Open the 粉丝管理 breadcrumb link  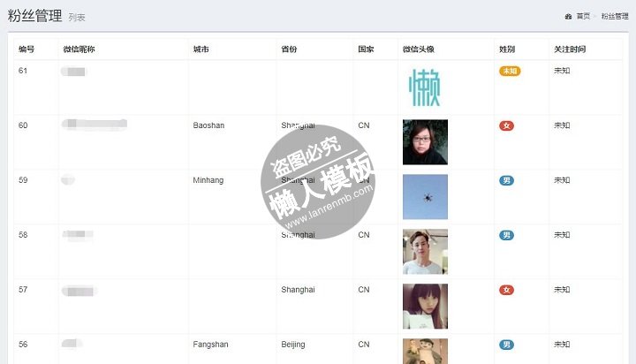tap(615, 16)
